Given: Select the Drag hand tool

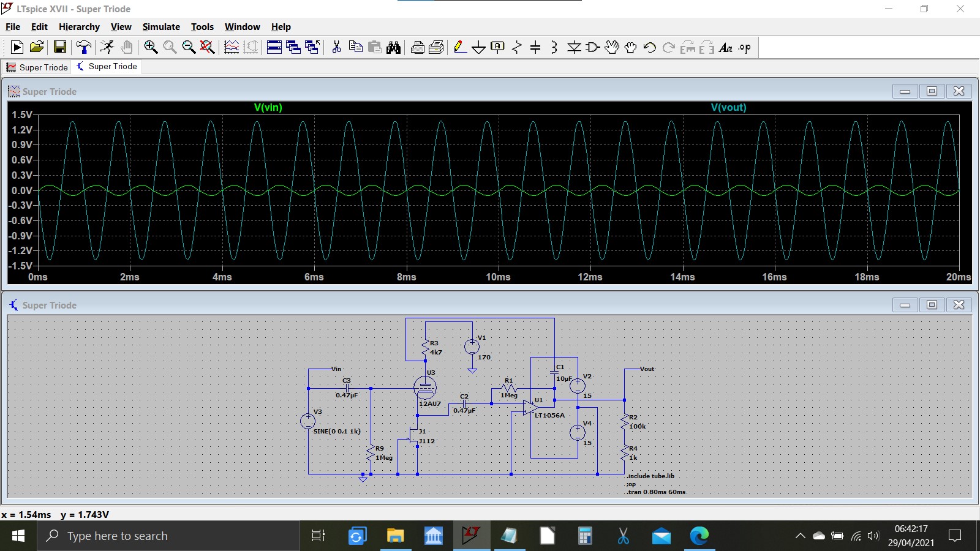Looking at the screenshot, I should click(631, 47).
